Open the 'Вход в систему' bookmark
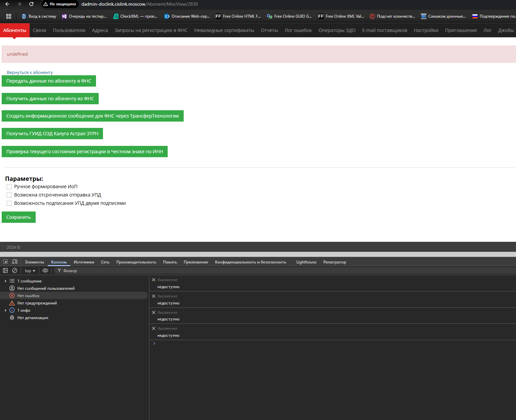 tap(39, 16)
